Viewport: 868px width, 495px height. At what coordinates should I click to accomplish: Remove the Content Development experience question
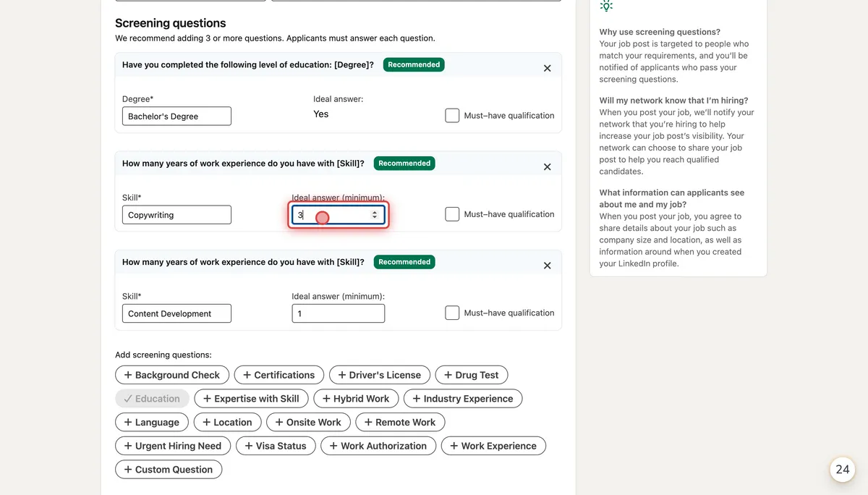click(547, 266)
